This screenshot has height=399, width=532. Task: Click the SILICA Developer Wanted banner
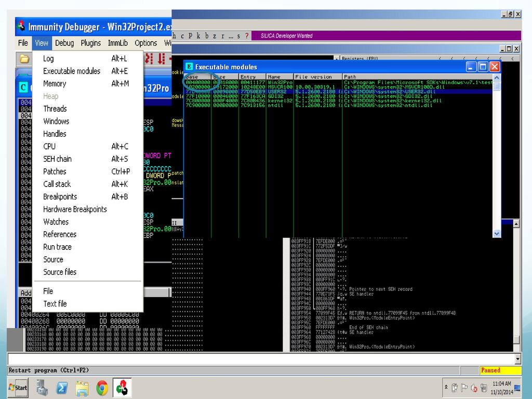click(386, 36)
